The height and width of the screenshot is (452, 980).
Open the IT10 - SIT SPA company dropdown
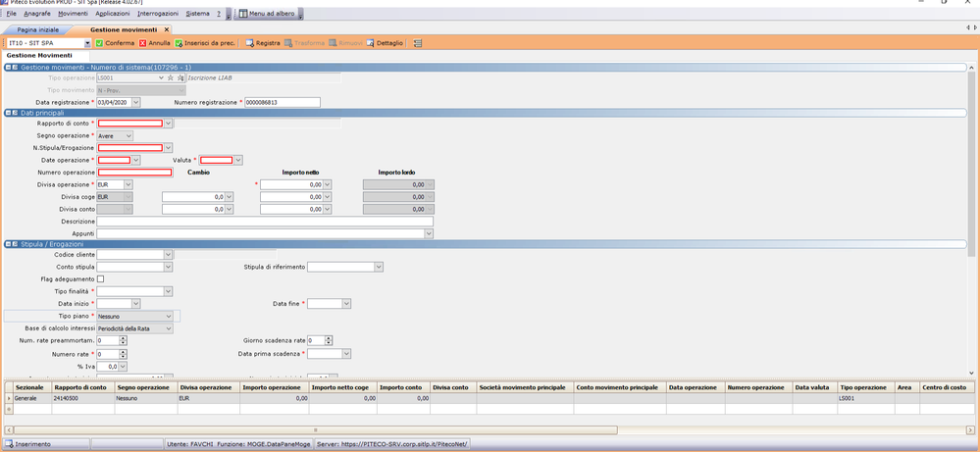(87, 43)
